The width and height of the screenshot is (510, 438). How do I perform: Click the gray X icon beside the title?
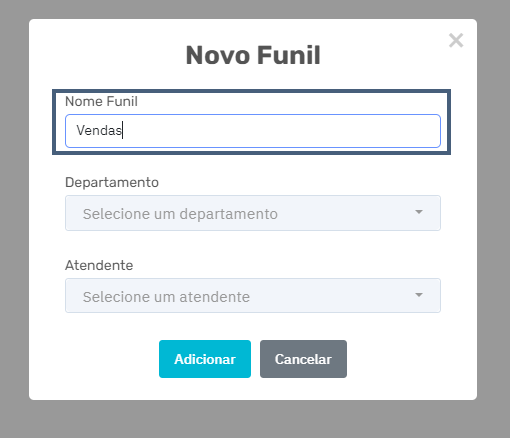click(456, 40)
